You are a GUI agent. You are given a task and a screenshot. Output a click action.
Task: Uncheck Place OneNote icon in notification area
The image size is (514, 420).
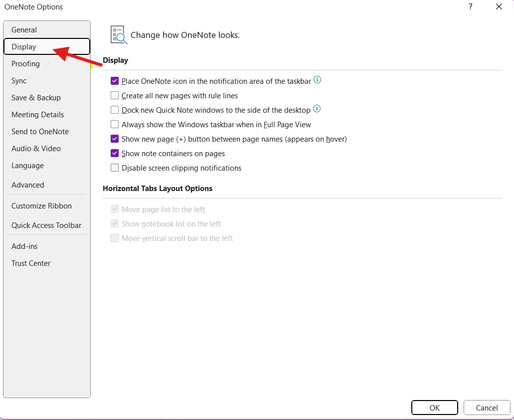(x=114, y=81)
